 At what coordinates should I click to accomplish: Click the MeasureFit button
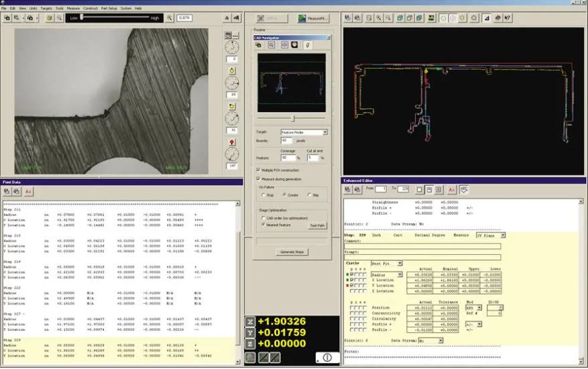[x=313, y=19]
